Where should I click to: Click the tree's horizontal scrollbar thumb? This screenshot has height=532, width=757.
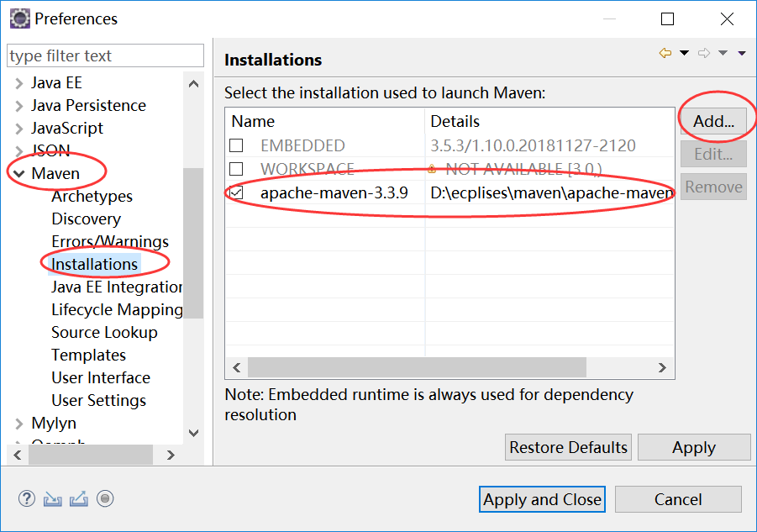[x=91, y=456]
